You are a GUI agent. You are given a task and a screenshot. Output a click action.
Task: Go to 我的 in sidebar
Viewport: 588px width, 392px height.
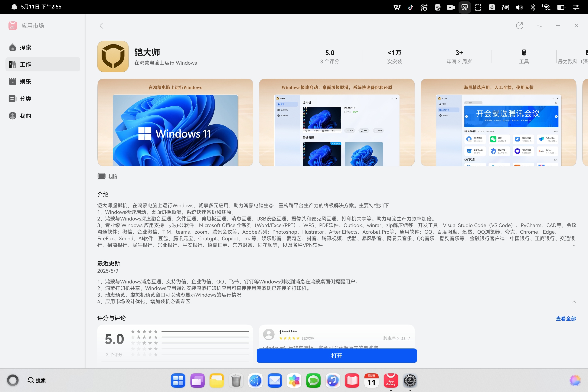click(x=43, y=116)
